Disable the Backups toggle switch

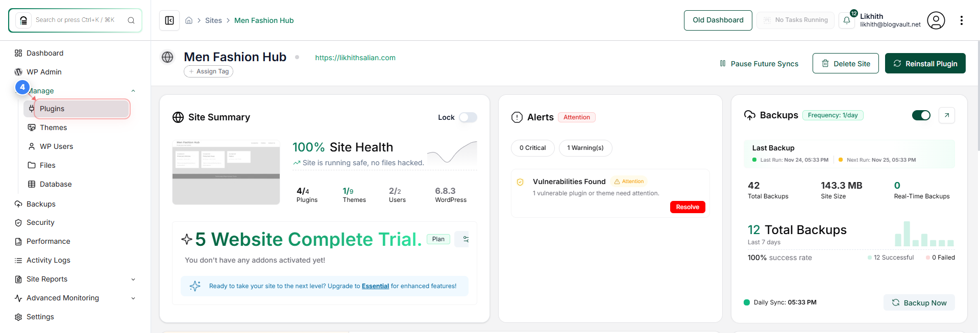tap(921, 115)
